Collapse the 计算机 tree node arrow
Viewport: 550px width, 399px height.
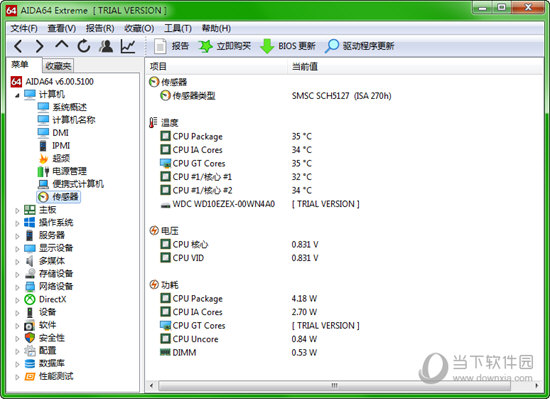click(x=17, y=95)
